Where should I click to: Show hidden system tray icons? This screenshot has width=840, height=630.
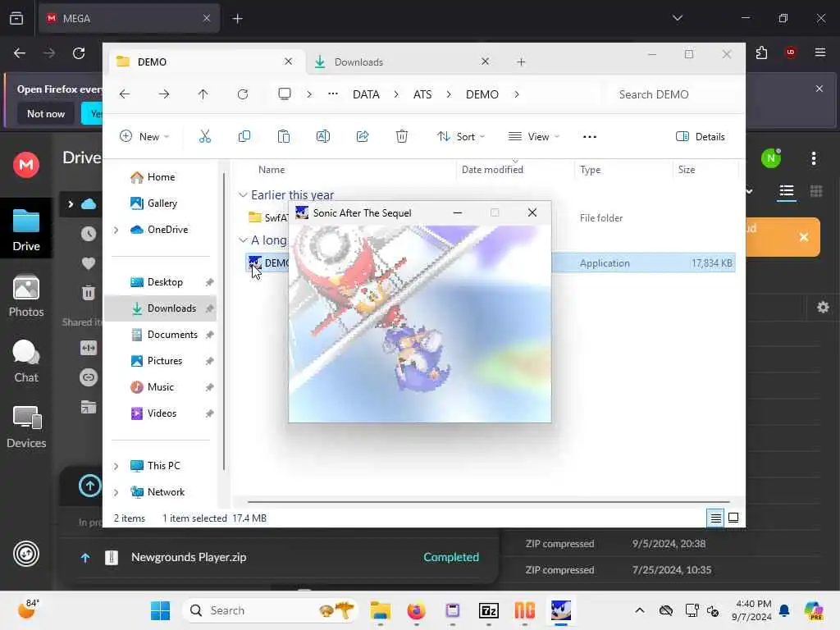click(640, 610)
